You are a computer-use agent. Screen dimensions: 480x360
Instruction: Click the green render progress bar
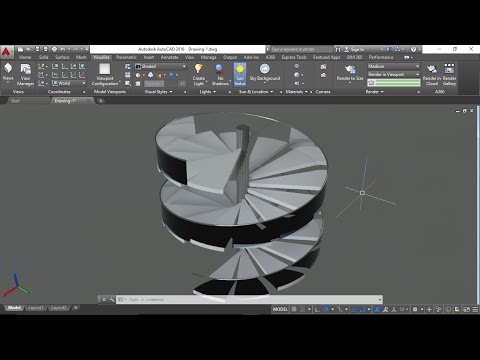[x=394, y=82]
